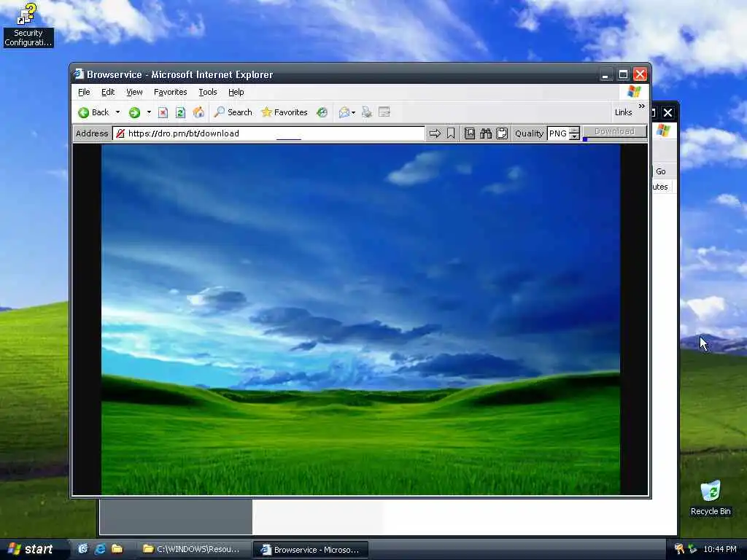Open the Tools menu
This screenshot has height=560, width=747.
click(208, 93)
